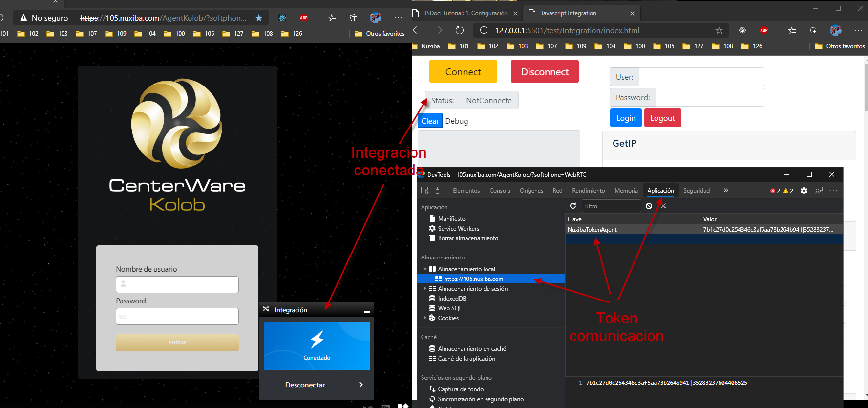Open DevTools more options menu
Image resolution: width=868 pixels, height=408 pixels.
833,191
